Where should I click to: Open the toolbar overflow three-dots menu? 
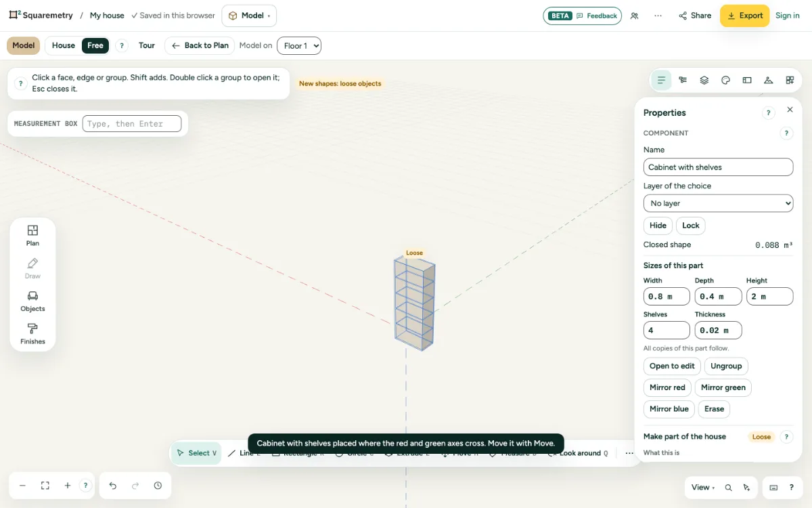(629, 453)
